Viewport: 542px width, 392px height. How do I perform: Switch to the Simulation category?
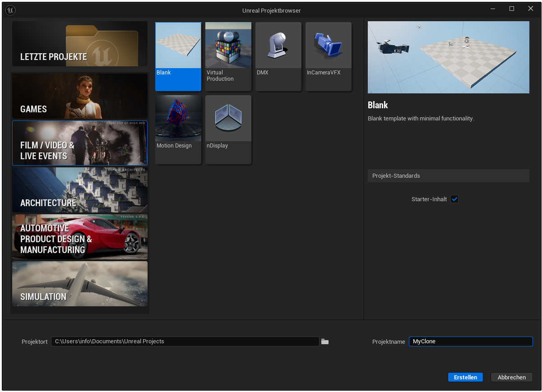coord(80,284)
